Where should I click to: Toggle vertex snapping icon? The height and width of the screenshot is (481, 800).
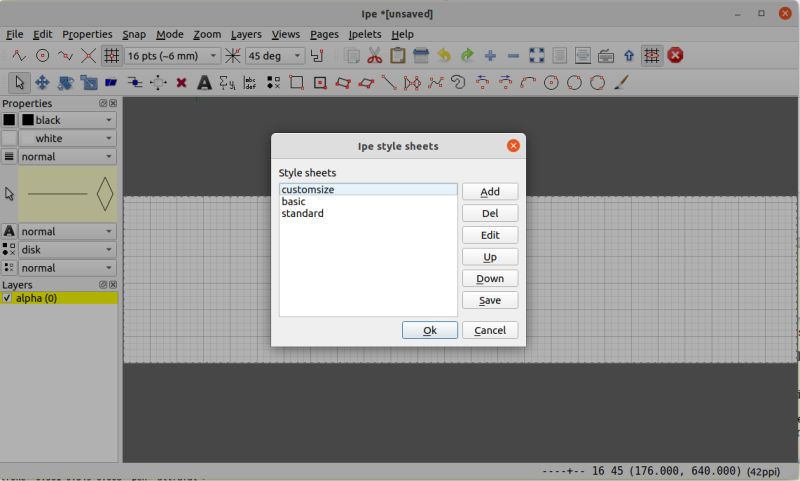click(x=19, y=56)
